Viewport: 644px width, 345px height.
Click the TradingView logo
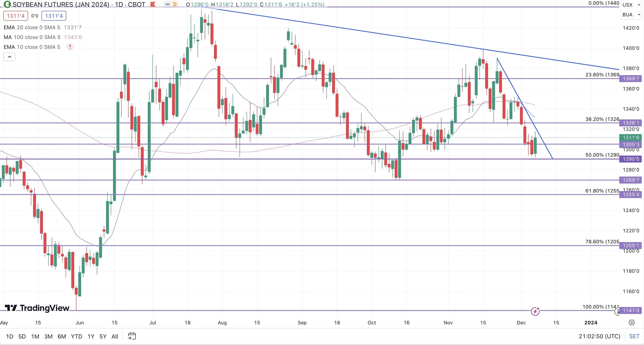37,308
